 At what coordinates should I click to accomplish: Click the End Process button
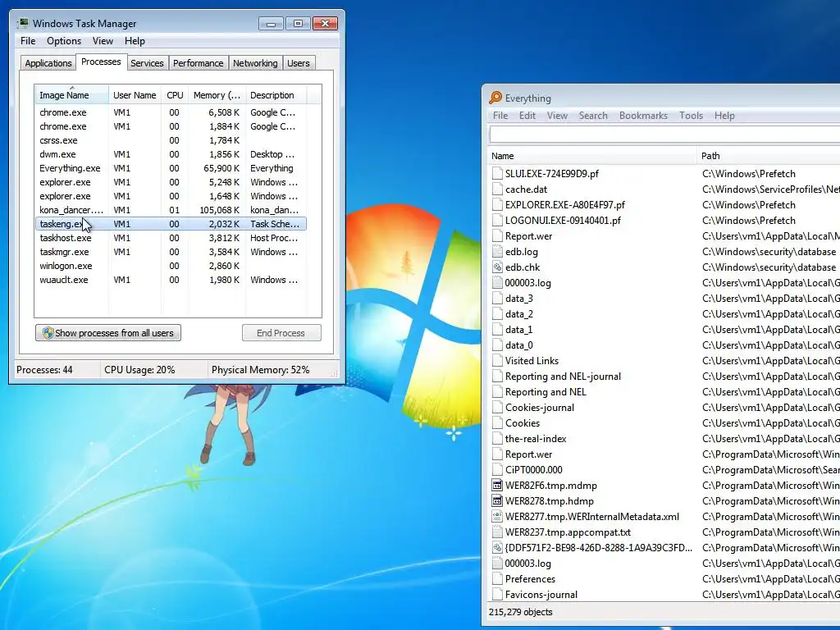281,333
